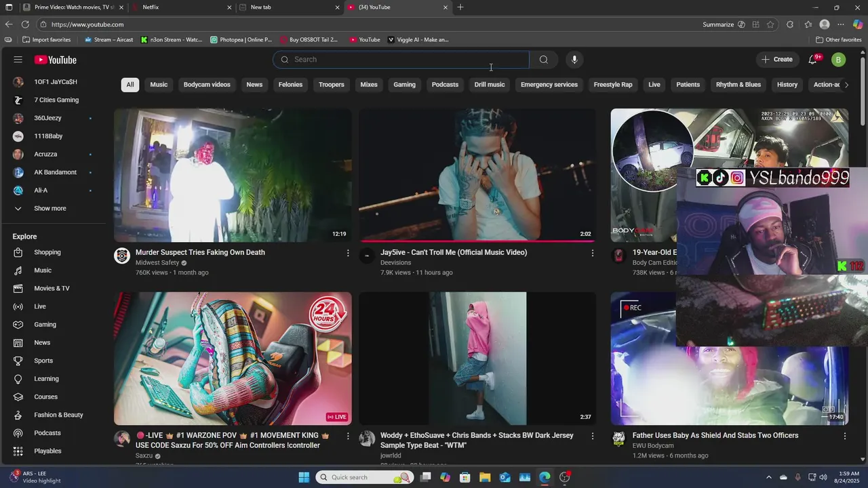Select the All filter chip
868x488 pixels.
[x=130, y=85]
